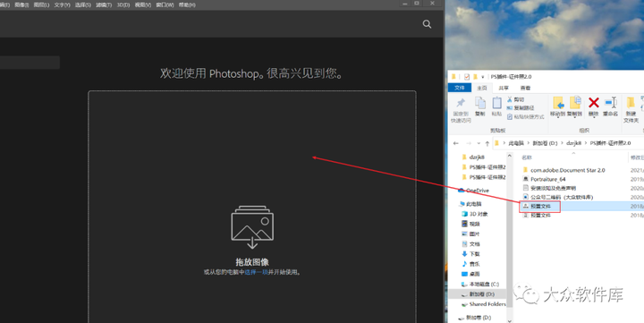Select Shared Folders in the navigation pane

point(487,304)
